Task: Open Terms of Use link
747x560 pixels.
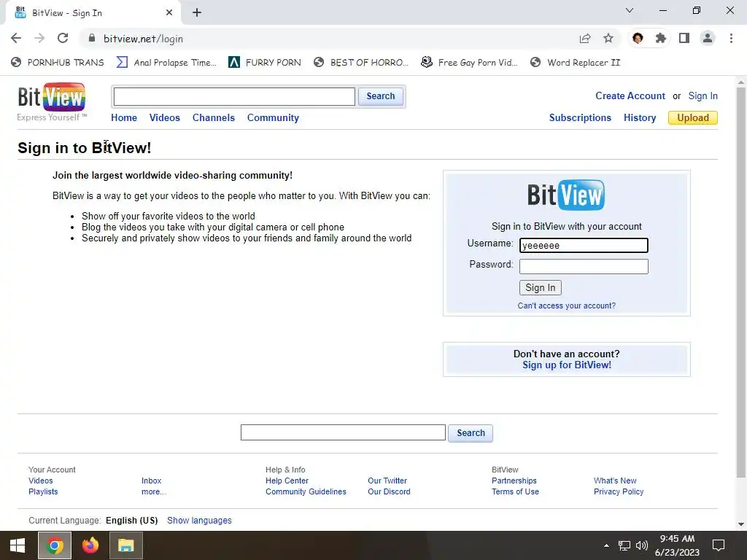Action: tap(515, 491)
